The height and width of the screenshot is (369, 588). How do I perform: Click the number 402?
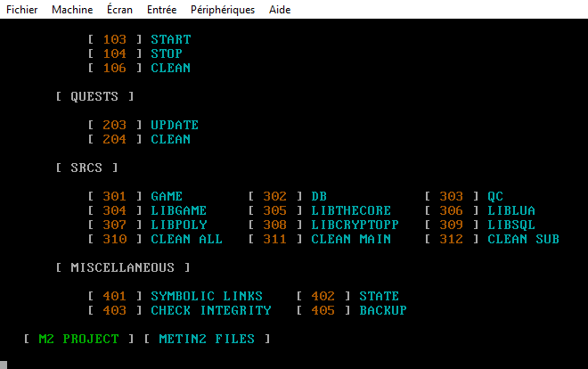pyautogui.click(x=323, y=296)
